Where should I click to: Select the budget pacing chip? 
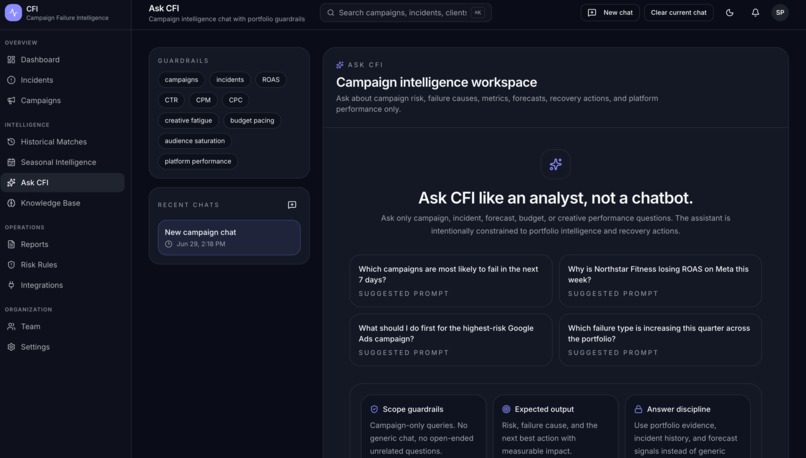(x=252, y=120)
